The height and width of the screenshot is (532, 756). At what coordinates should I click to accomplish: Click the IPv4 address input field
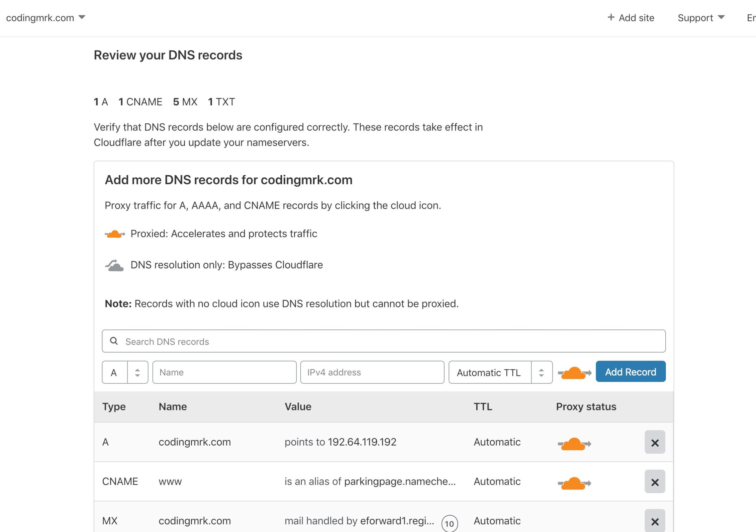pyautogui.click(x=372, y=372)
